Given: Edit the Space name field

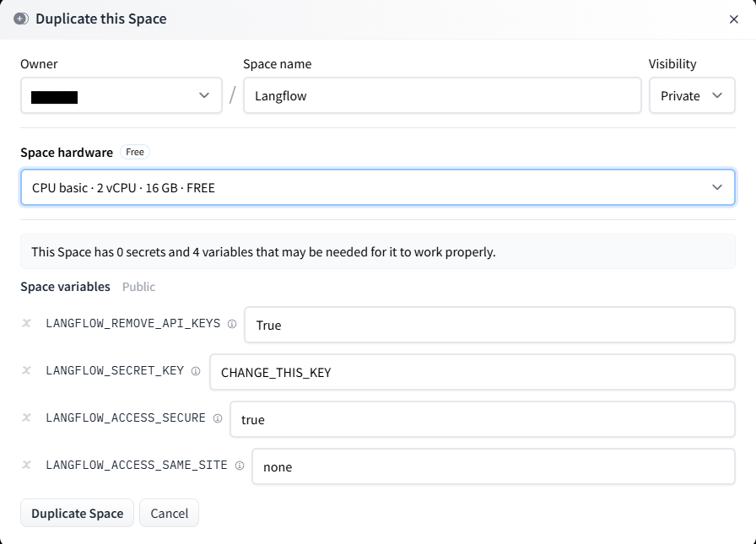Looking at the screenshot, I should [442, 95].
